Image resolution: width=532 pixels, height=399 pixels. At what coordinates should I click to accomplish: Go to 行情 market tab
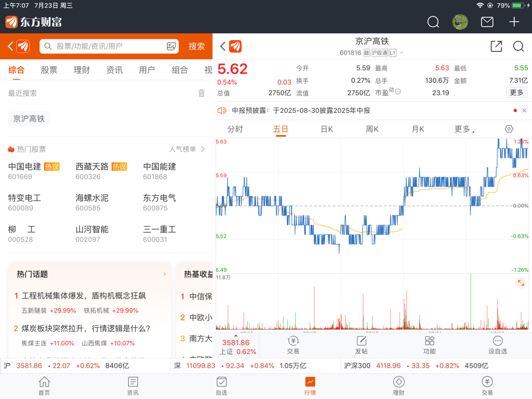[310, 386]
